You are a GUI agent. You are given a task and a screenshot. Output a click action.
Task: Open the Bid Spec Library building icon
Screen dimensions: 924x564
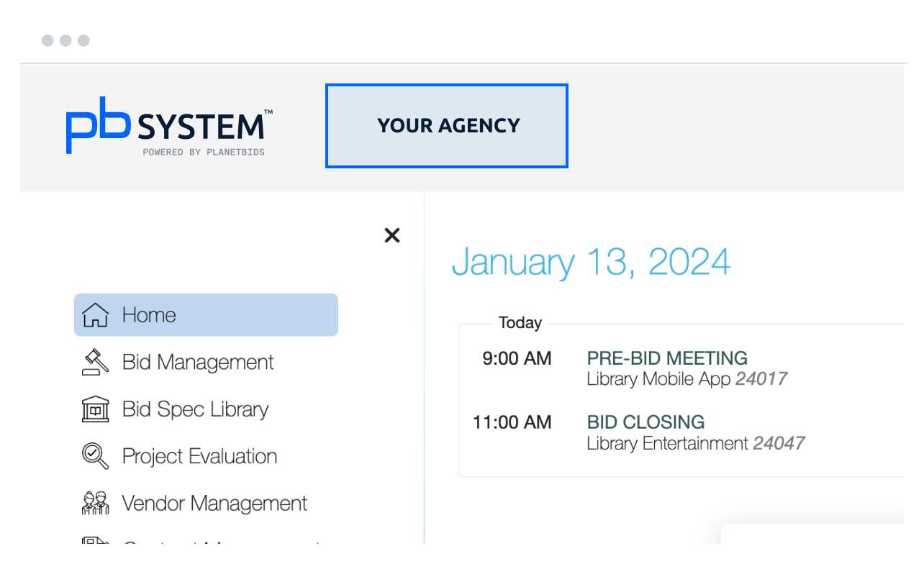(94, 409)
